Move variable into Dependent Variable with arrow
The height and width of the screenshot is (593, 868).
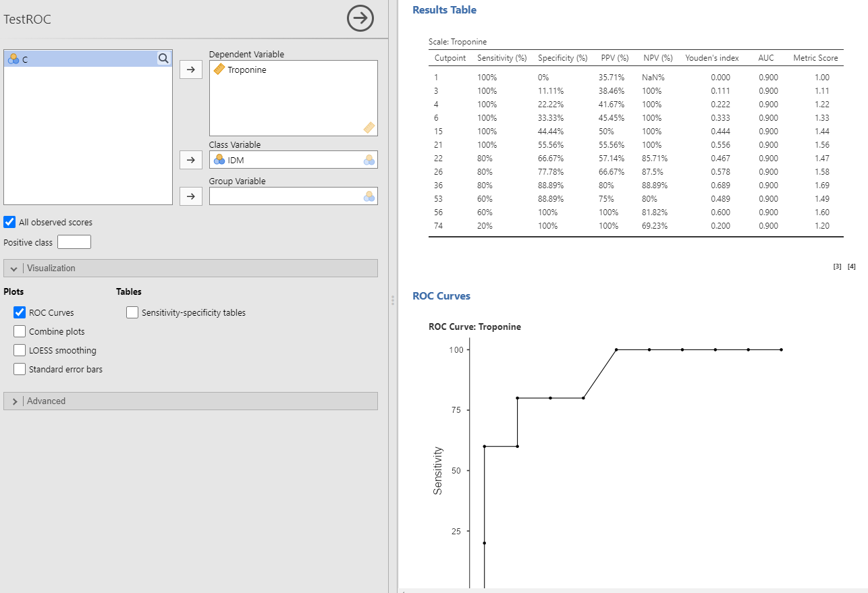[190, 69]
